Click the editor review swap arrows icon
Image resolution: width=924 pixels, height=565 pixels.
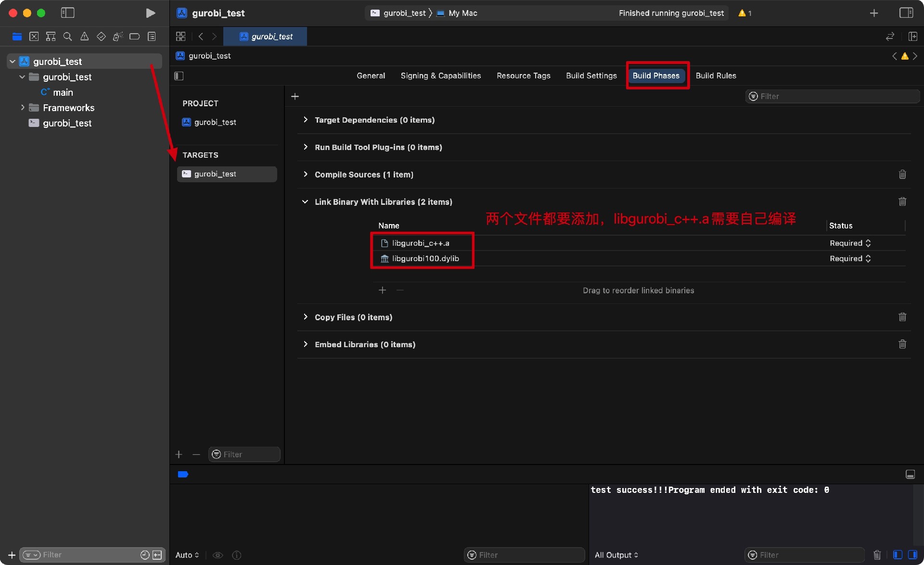(890, 37)
